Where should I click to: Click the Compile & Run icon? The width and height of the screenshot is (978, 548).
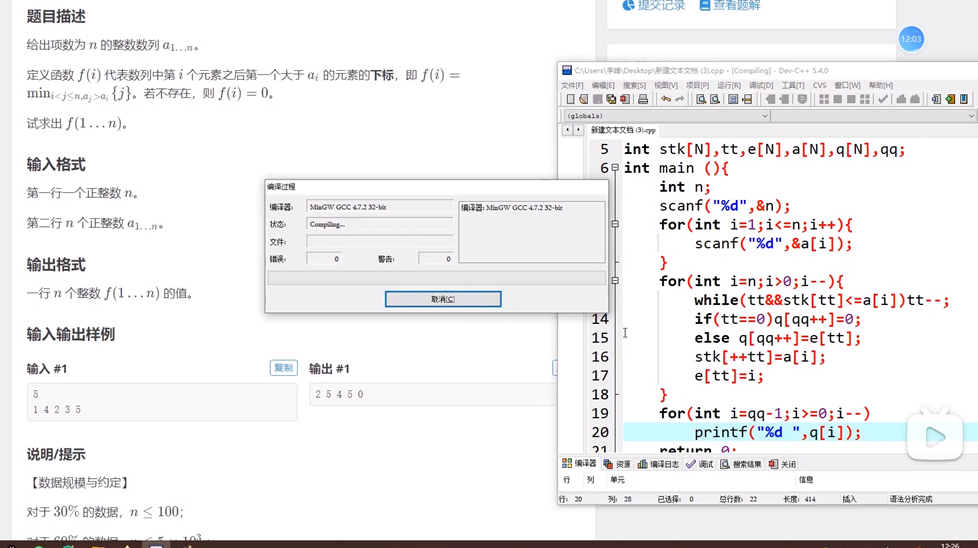[x=851, y=99]
